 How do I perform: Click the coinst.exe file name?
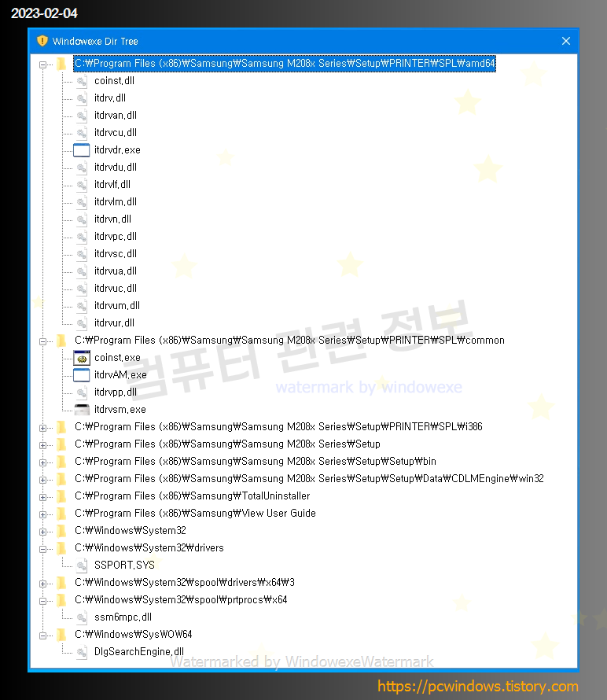[x=117, y=358]
